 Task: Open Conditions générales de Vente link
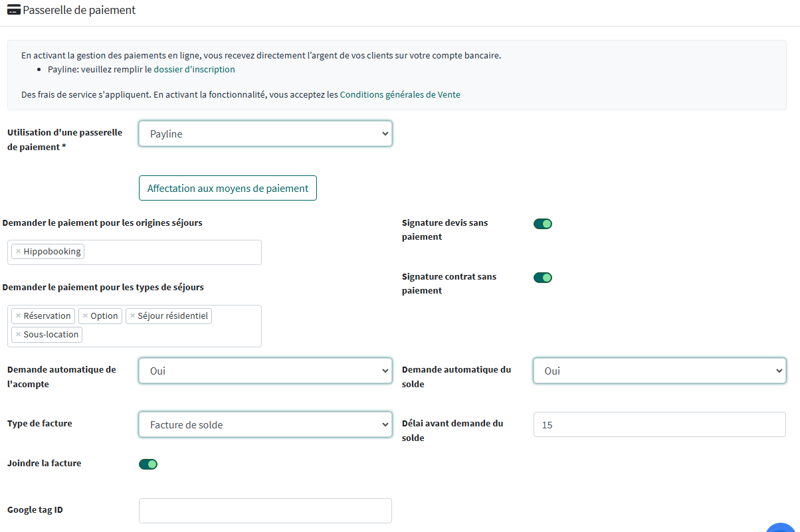coord(399,95)
